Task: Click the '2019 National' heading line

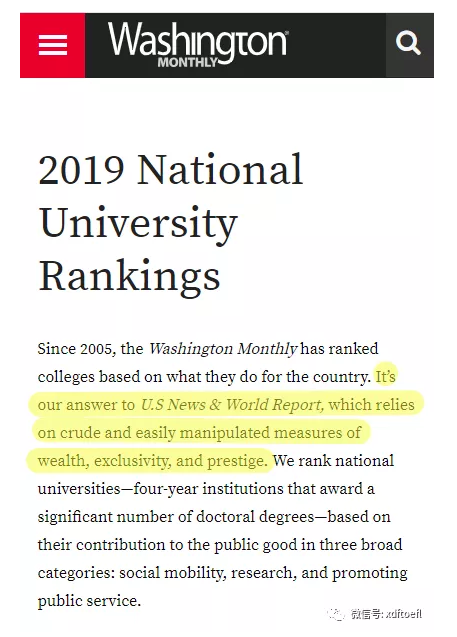Action: point(171,169)
